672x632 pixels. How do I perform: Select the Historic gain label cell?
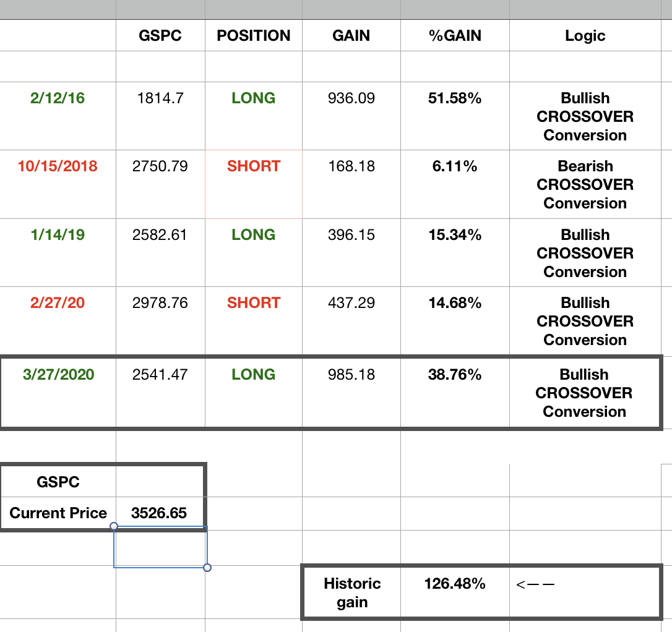352,592
